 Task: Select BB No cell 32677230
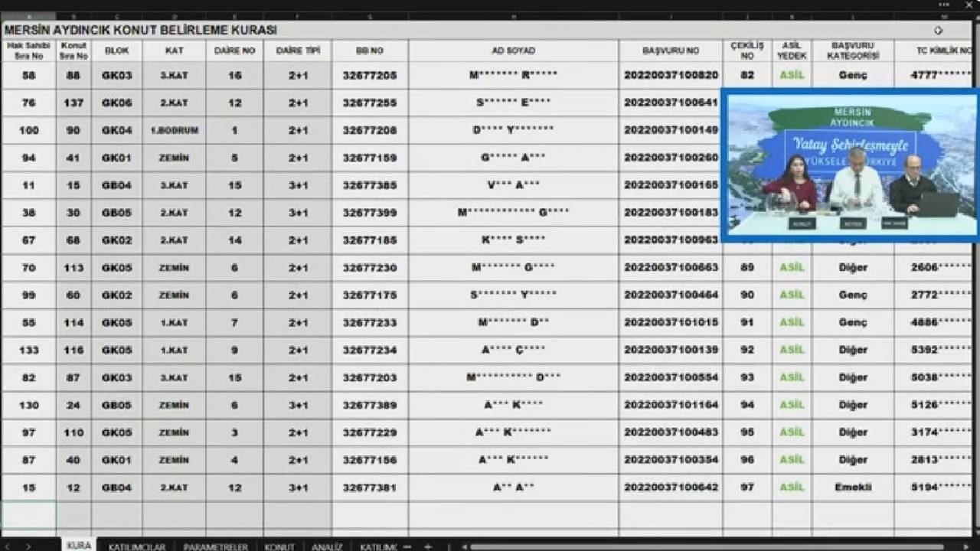[x=370, y=268]
